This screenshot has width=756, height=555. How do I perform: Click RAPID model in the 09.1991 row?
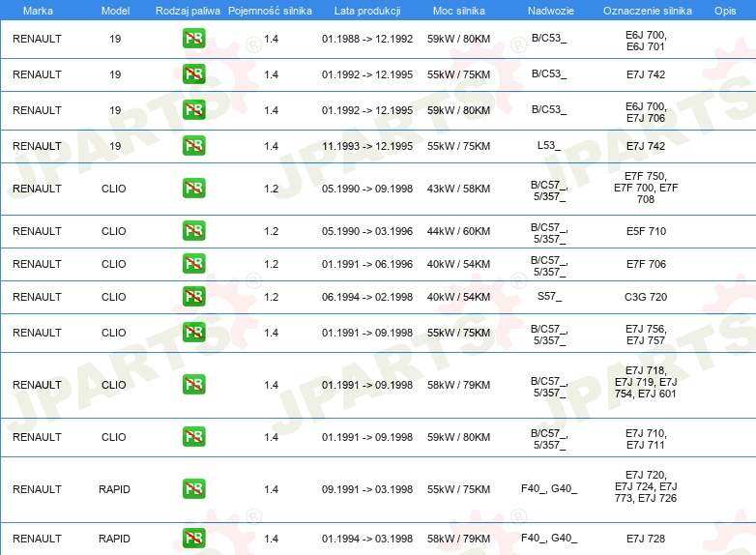coord(114,489)
